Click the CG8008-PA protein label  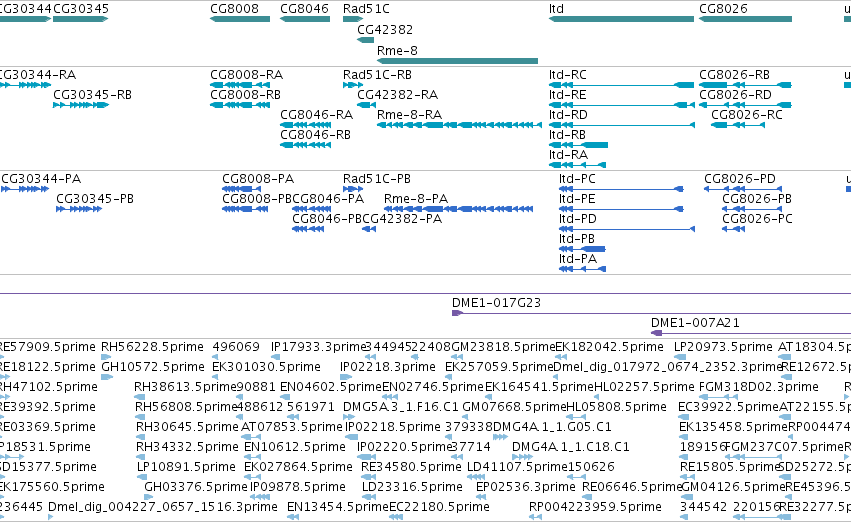point(258,179)
